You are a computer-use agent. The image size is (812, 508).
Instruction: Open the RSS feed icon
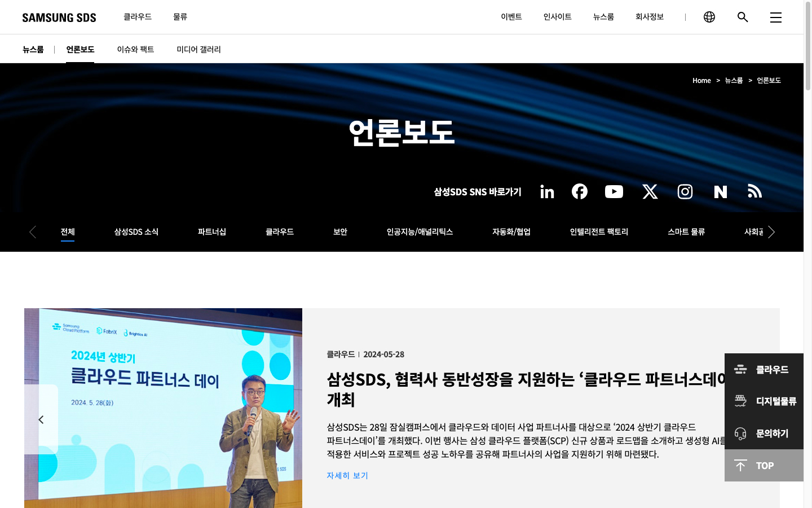coord(755,191)
